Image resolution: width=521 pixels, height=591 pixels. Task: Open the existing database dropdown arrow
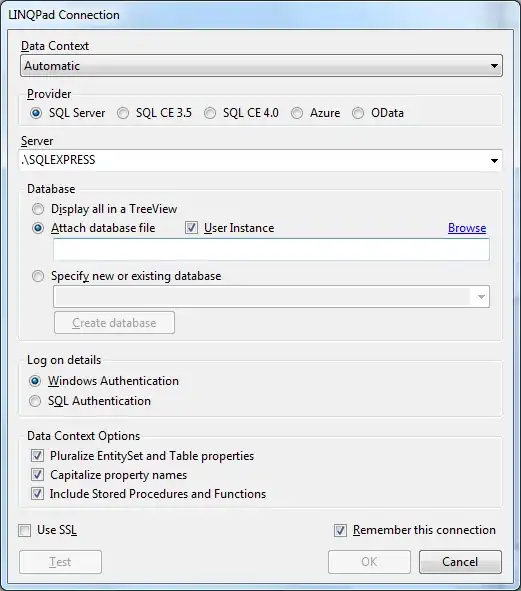click(x=481, y=297)
